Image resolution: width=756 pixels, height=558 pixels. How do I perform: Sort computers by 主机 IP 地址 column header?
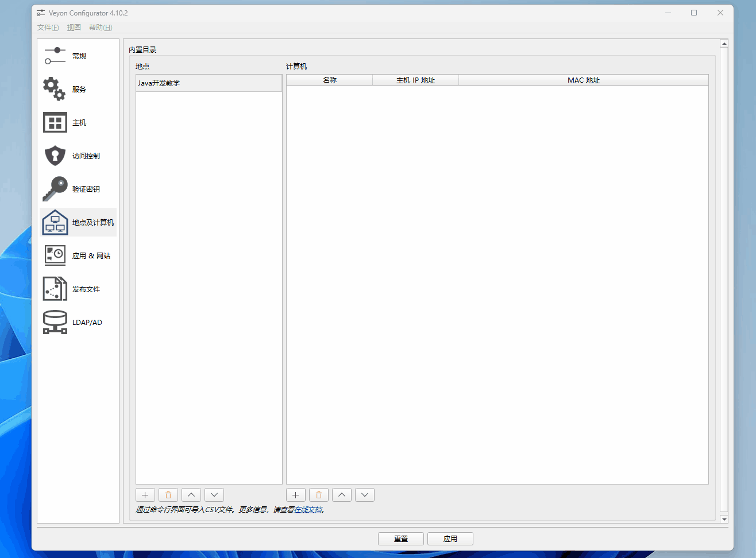416,80
